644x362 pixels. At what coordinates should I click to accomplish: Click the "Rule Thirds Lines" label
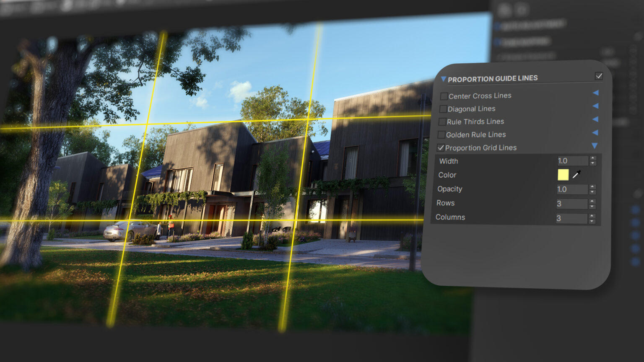pos(475,122)
